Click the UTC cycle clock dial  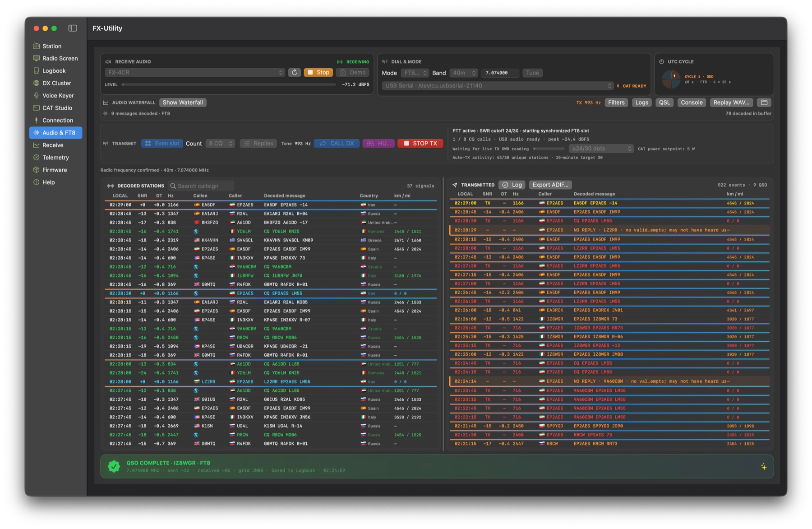coord(671,79)
